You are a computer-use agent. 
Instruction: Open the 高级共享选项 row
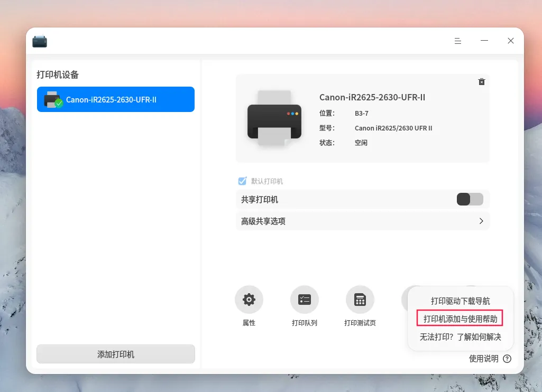(x=363, y=221)
